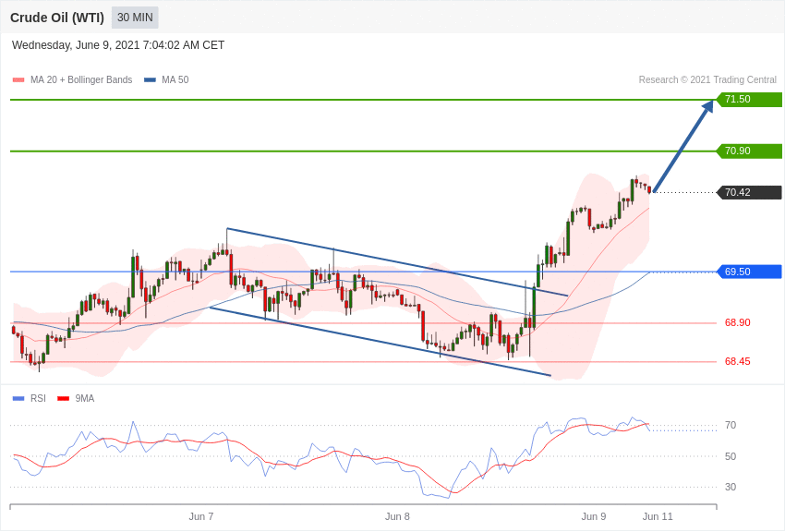The image size is (785, 532).
Task: Click the RSI 70 level label
Action: click(x=731, y=426)
